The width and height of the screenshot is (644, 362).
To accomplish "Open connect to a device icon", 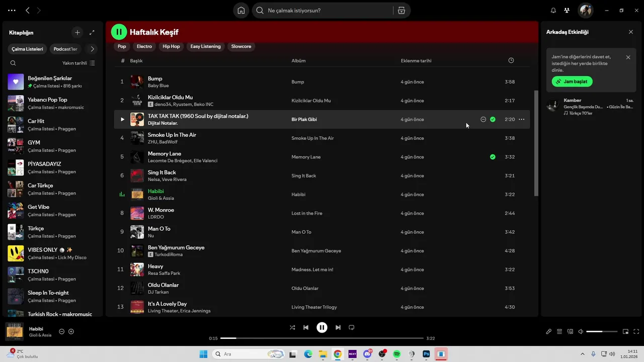I will [x=570, y=332].
